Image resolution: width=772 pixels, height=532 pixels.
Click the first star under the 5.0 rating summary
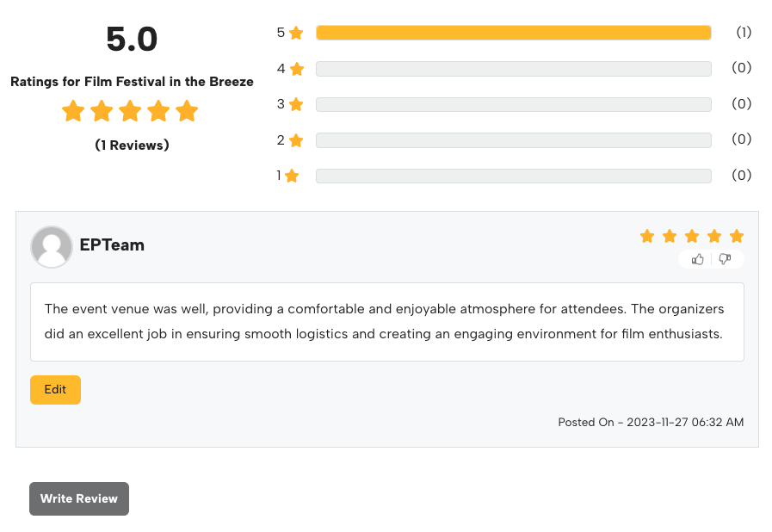click(x=73, y=111)
